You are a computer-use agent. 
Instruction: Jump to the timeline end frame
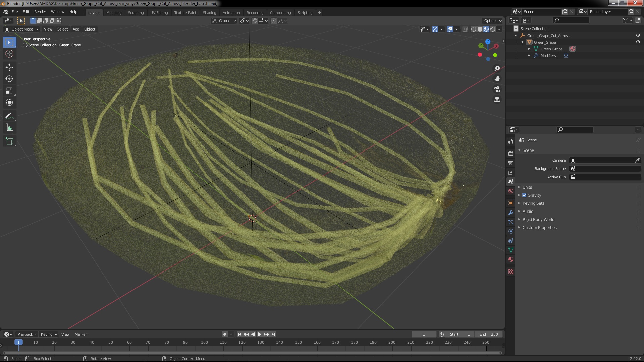click(x=273, y=334)
